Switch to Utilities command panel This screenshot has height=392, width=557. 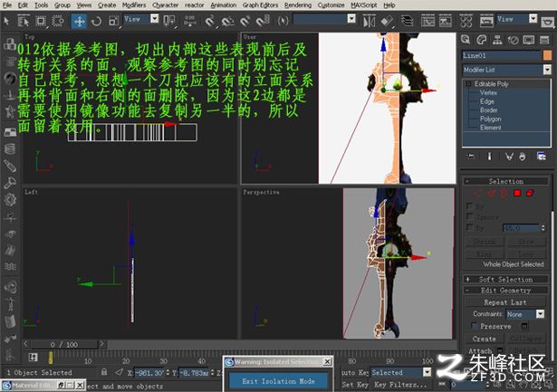click(544, 40)
